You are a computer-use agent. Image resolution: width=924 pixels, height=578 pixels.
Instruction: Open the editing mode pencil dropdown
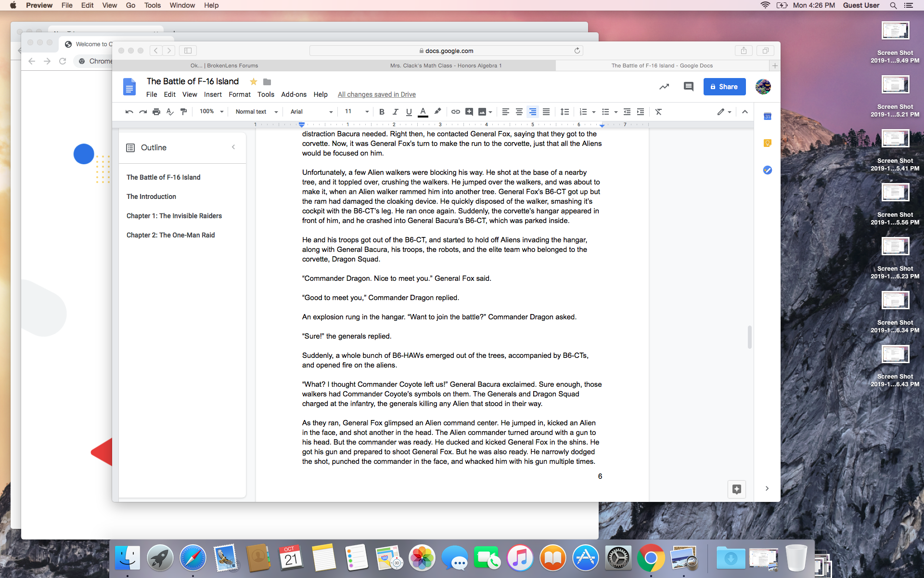click(x=724, y=112)
